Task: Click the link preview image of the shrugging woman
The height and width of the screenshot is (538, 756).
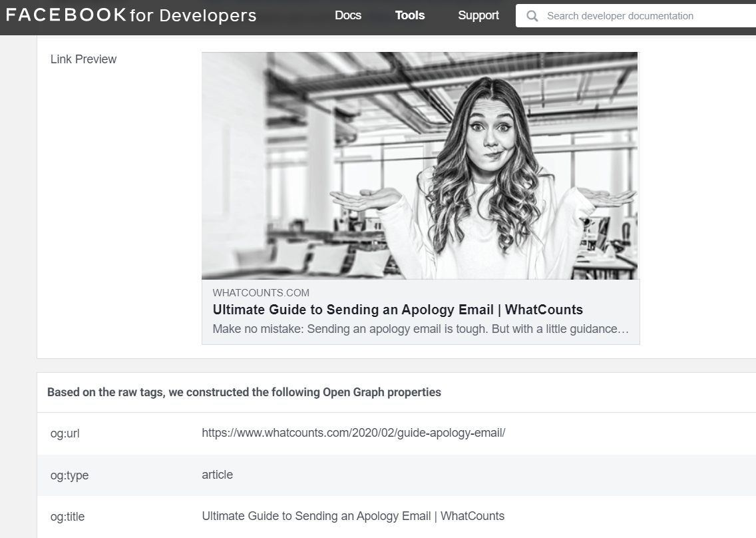Action: 419,165
